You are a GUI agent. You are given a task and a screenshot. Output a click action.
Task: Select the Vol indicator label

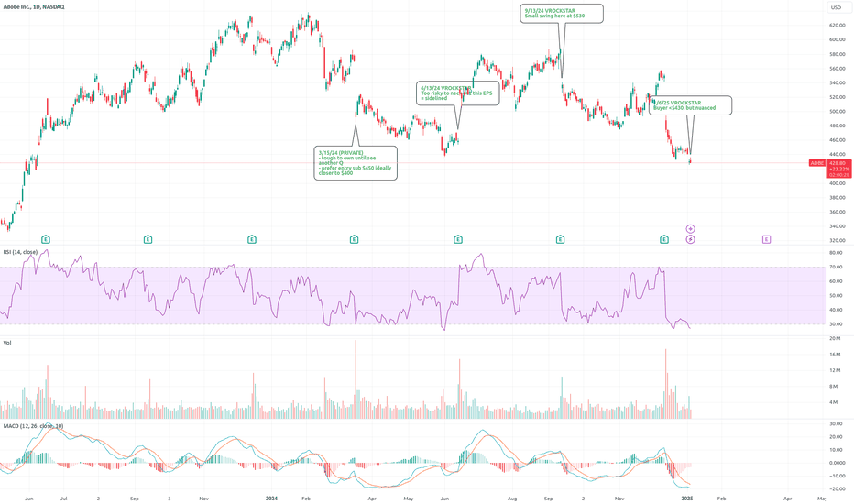[x=7, y=343]
